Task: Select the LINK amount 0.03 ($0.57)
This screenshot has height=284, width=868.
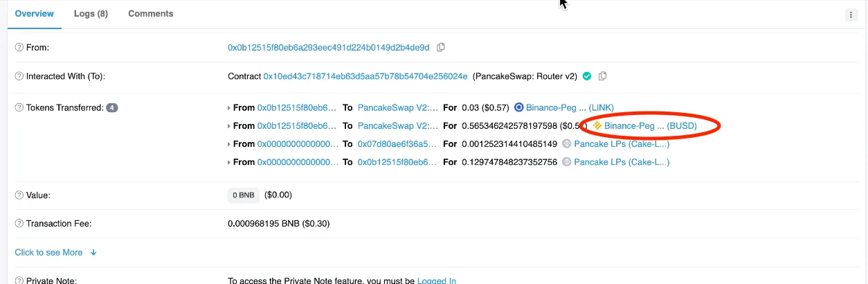Action: pyautogui.click(x=486, y=108)
